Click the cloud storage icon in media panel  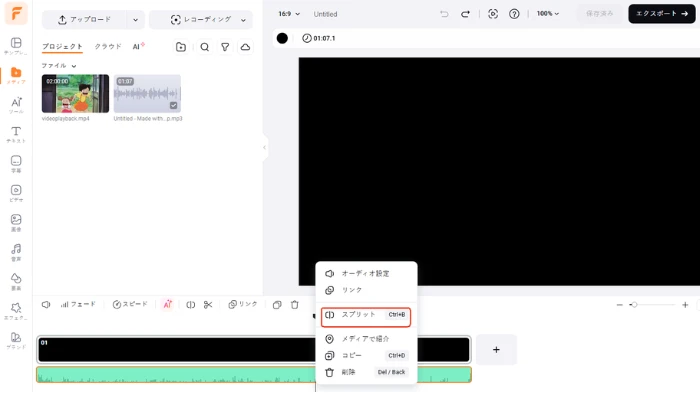coord(246,47)
